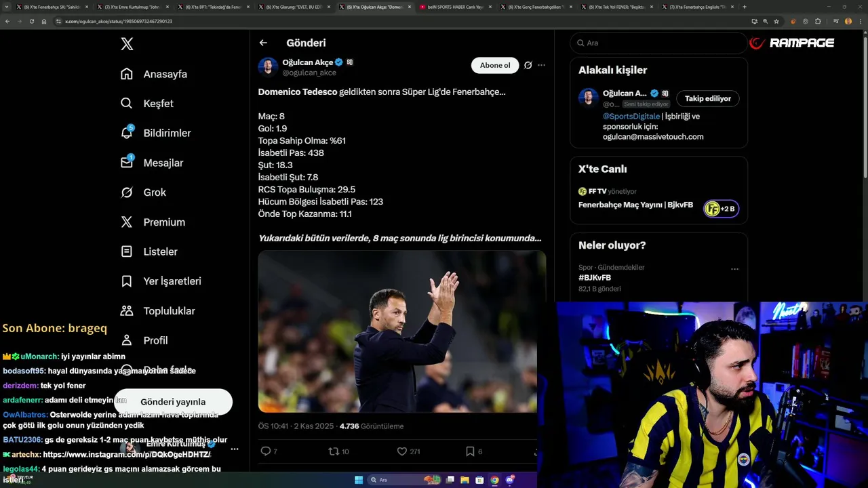Click Abone ol subscribe button
Image resolution: width=868 pixels, height=488 pixels.
tap(495, 65)
